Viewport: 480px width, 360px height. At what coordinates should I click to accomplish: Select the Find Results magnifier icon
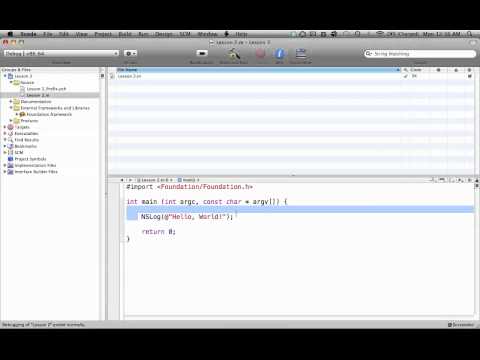click(x=11, y=140)
